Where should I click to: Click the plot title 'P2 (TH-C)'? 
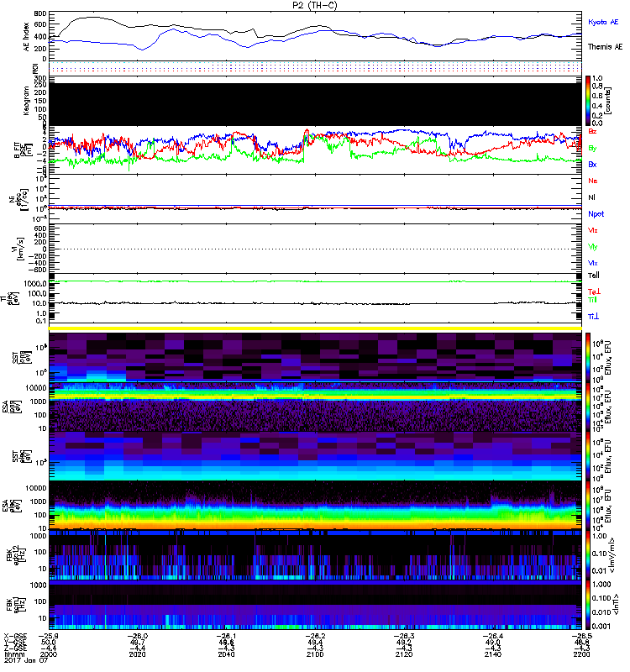point(316,5)
